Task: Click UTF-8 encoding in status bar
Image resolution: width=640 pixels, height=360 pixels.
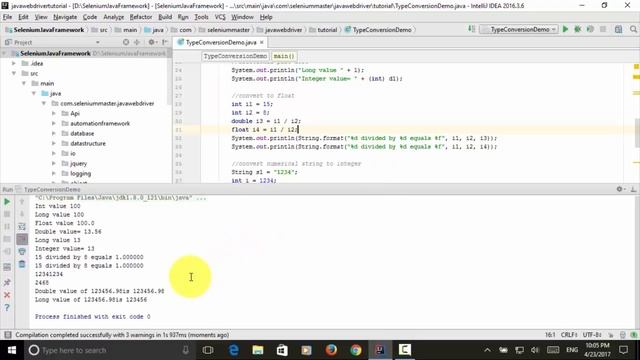Action: tap(592, 335)
